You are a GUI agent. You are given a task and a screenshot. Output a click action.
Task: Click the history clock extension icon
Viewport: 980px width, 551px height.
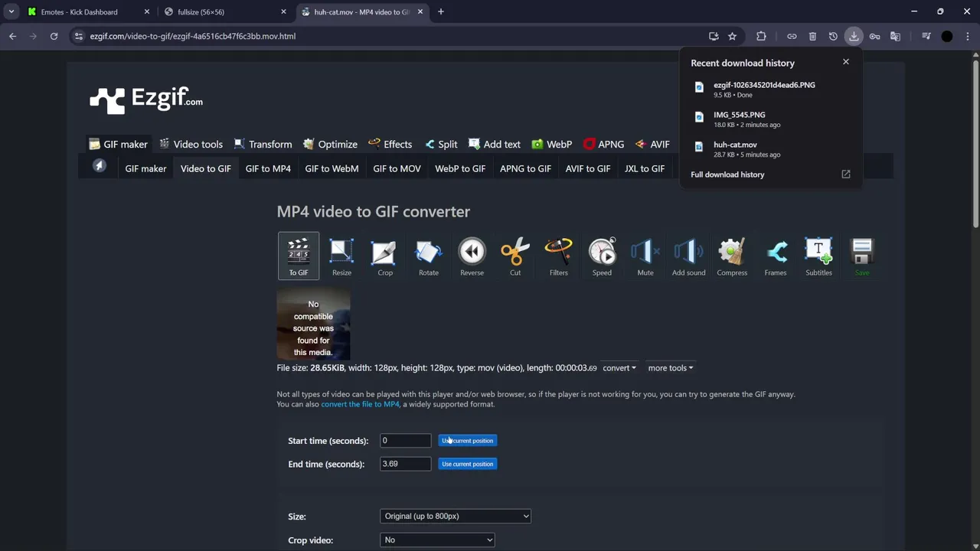pyautogui.click(x=833, y=36)
